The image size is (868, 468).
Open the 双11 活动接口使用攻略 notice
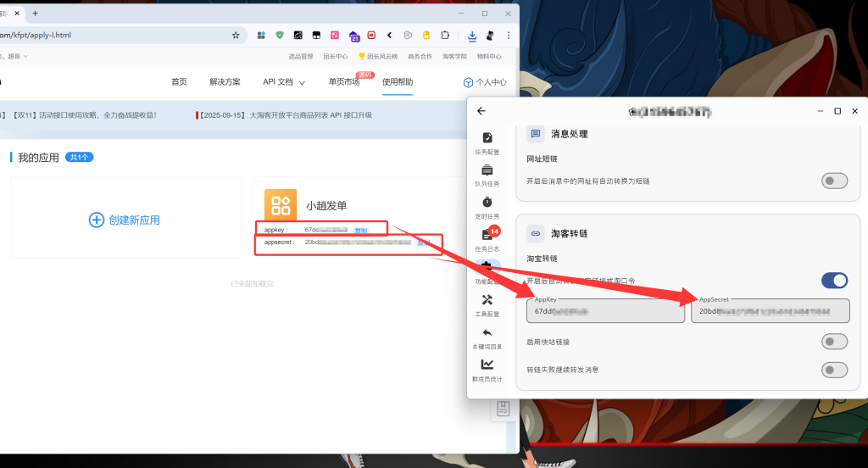pos(85,115)
